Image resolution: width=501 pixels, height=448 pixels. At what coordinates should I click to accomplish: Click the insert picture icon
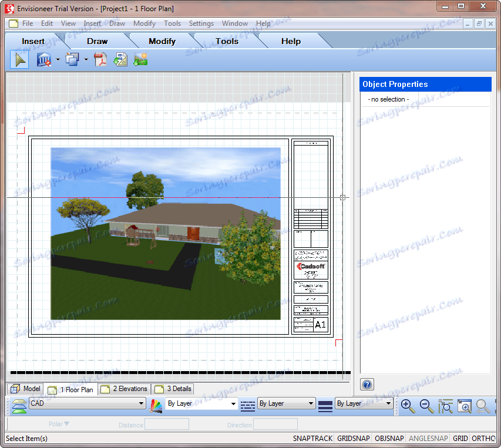point(140,60)
